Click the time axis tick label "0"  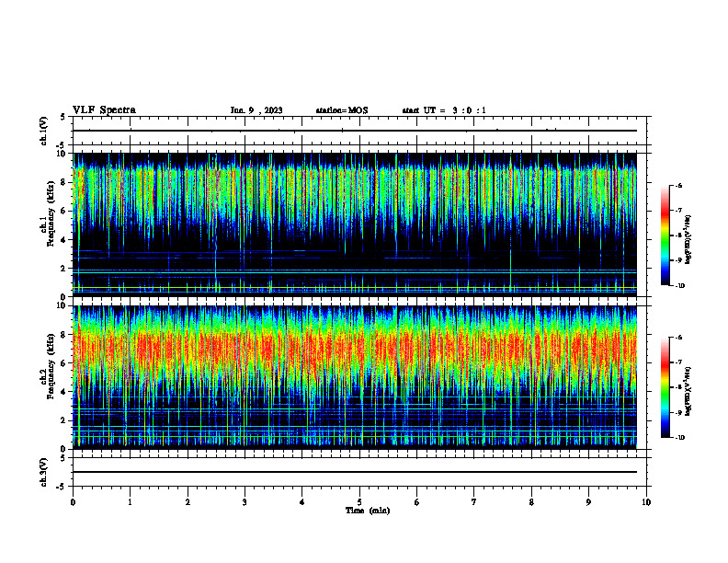pos(73,502)
